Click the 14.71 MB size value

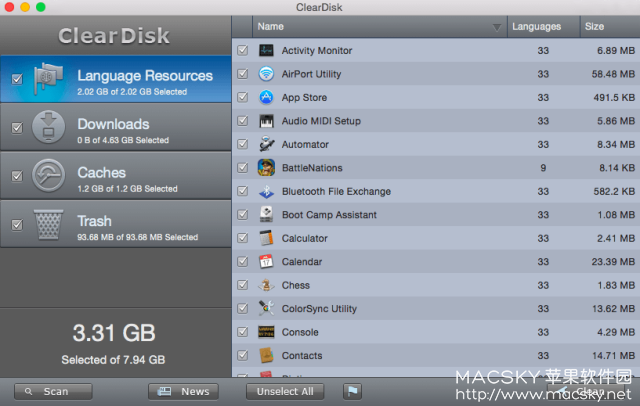(x=613, y=355)
